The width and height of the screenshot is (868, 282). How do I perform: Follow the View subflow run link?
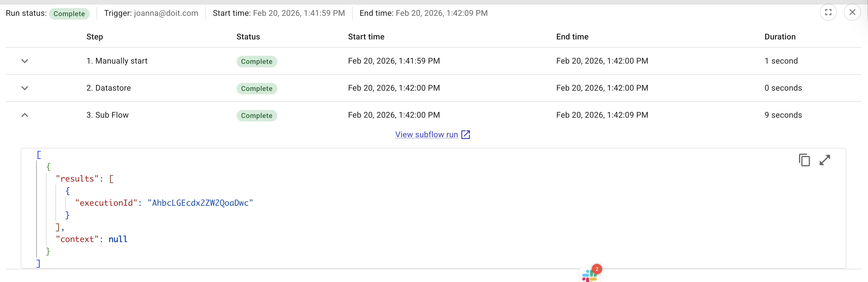[426, 134]
